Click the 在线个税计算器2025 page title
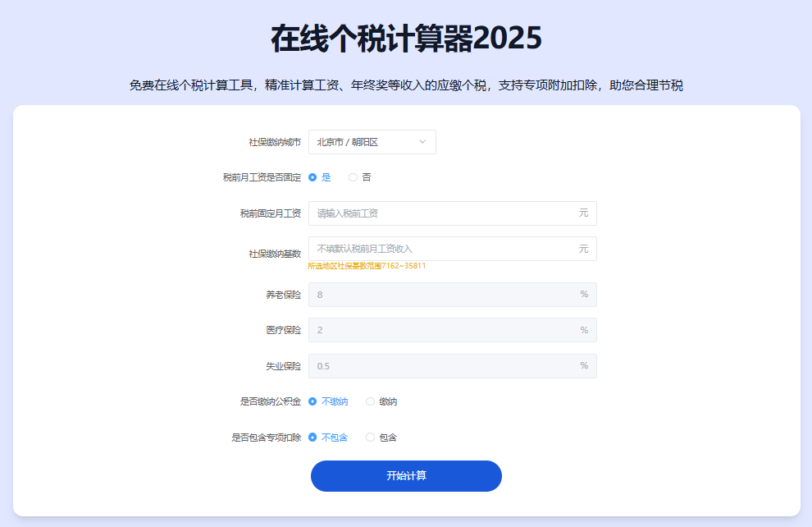The image size is (812, 527). [x=406, y=38]
